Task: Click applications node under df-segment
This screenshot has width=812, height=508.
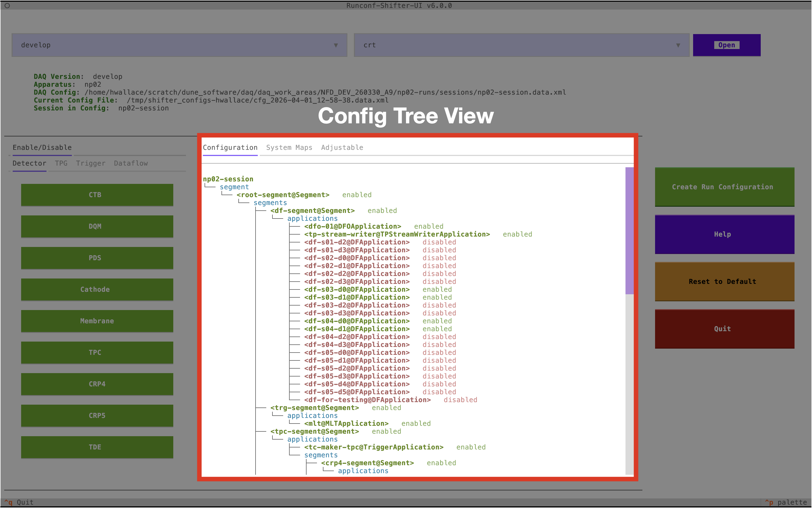Action: [312, 219]
